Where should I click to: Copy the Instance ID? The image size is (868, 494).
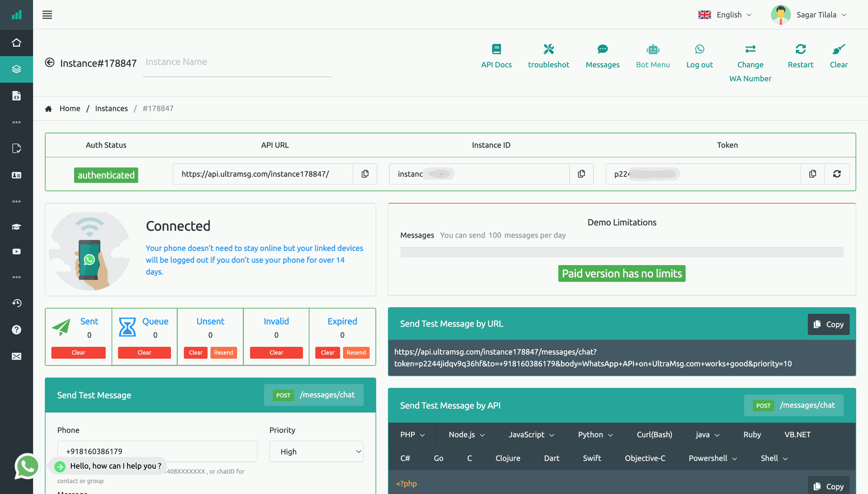click(x=581, y=174)
